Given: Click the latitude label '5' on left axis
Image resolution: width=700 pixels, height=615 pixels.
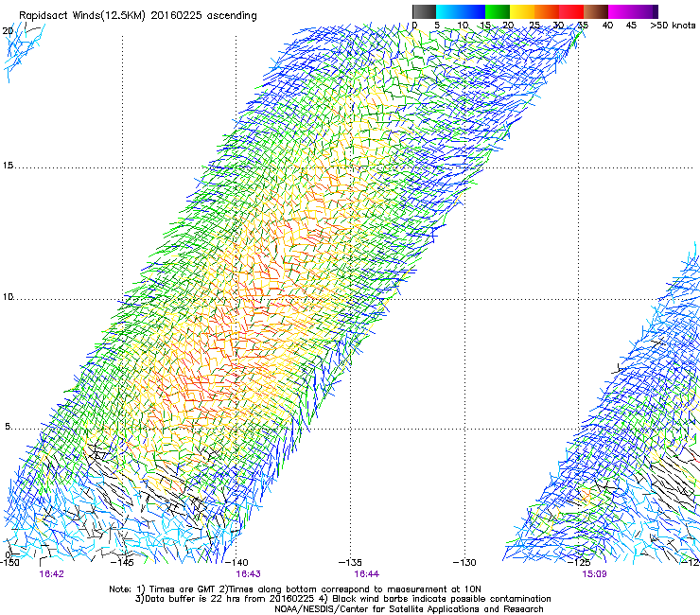Looking at the screenshot, I should (x=8, y=426).
